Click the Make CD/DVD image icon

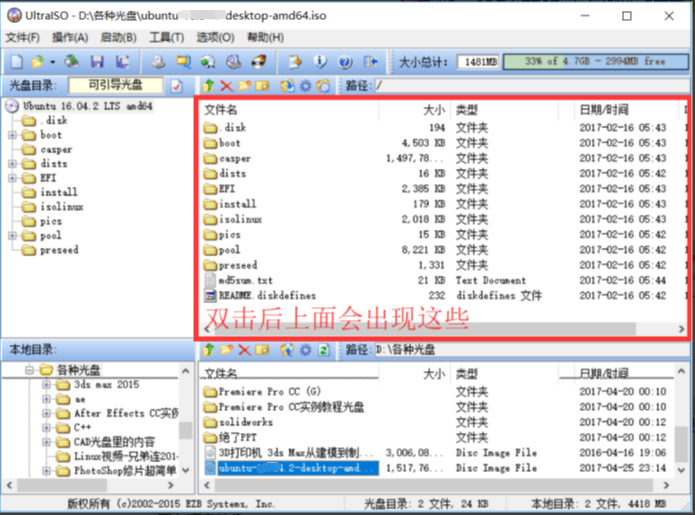158,62
